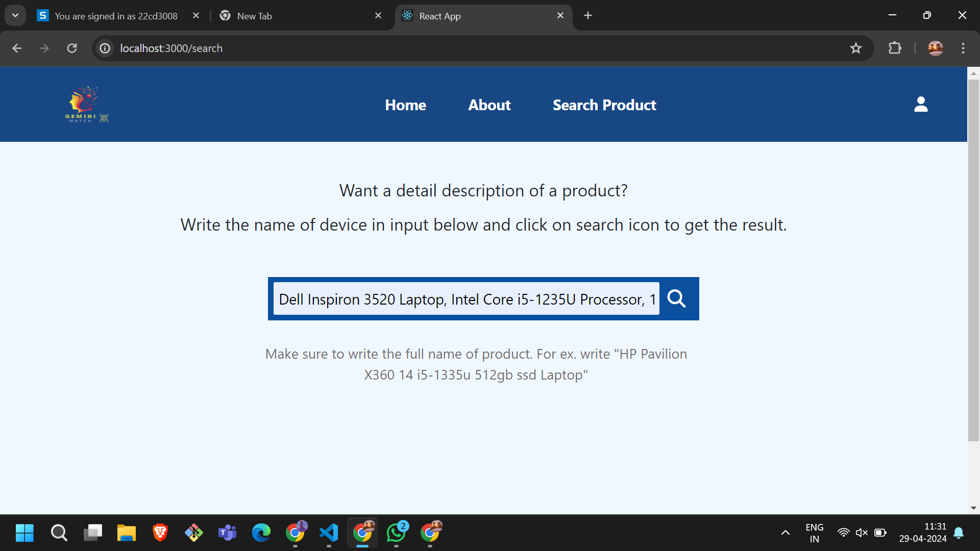View site information icon in address bar
Image resolution: width=980 pixels, height=551 pixels.
105,48
